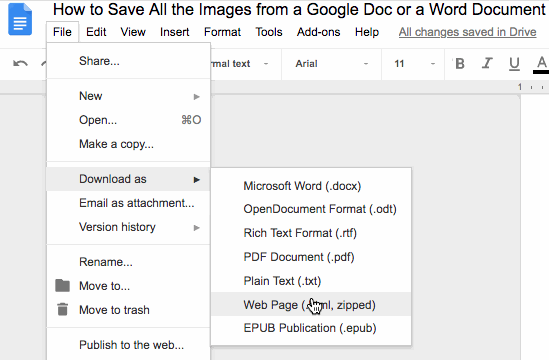
Task: Open the font size 11 dropdown
Action: click(414, 64)
